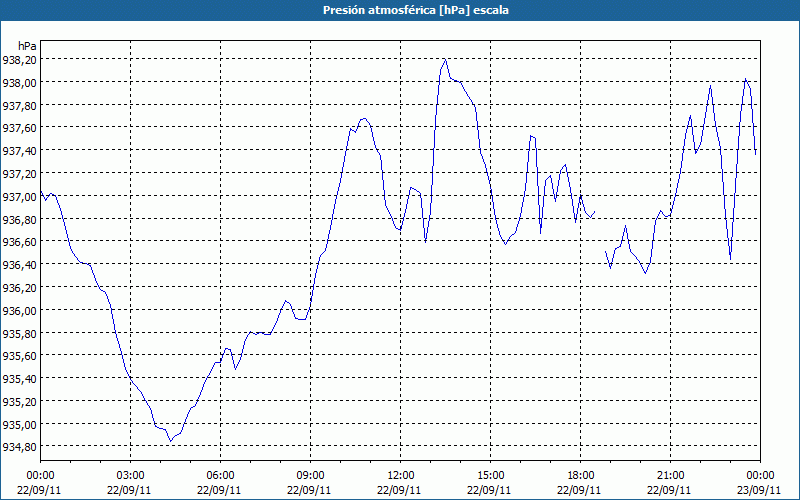Select the 18:00 time axis label
This screenshot has height=500, width=800.
(x=581, y=476)
